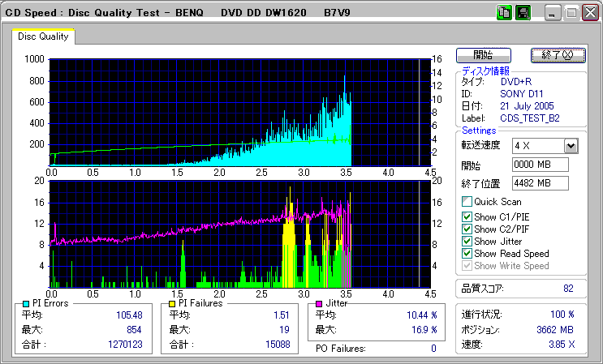Screen dimensions: 603x364
Task: Click the copy-to-clipboard icon in title bar
Action: tap(504, 13)
